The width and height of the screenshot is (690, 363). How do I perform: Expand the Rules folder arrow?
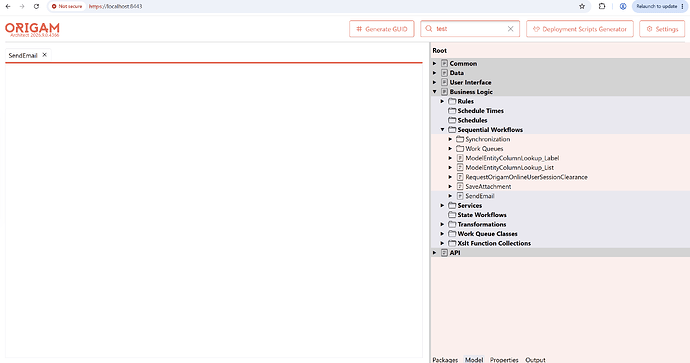tap(443, 101)
